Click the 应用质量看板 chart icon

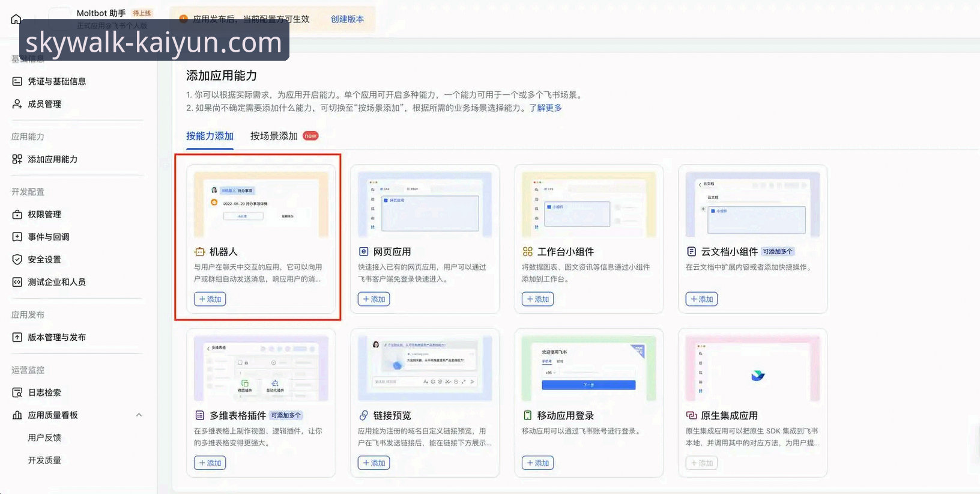click(x=17, y=415)
